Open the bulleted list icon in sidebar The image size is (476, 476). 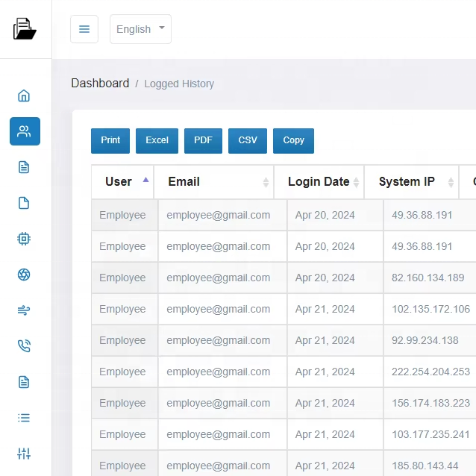tap(24, 418)
